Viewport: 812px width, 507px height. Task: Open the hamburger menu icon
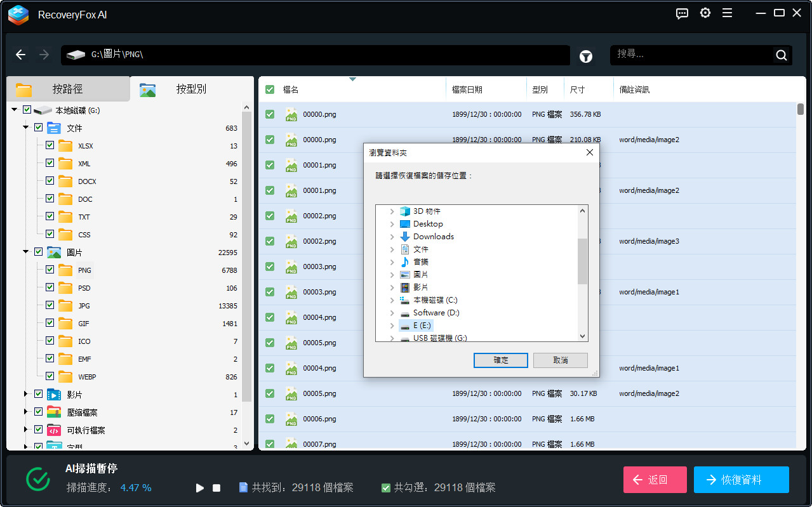(728, 13)
